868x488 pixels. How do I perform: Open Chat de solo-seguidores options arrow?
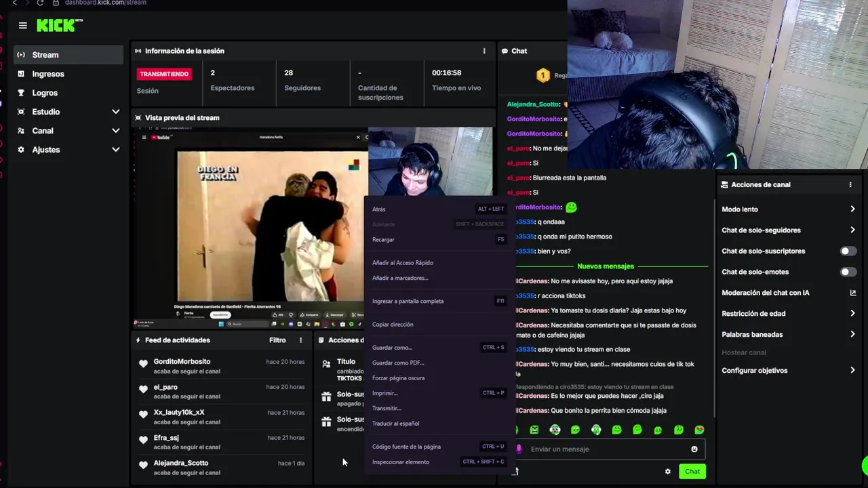(852, 230)
